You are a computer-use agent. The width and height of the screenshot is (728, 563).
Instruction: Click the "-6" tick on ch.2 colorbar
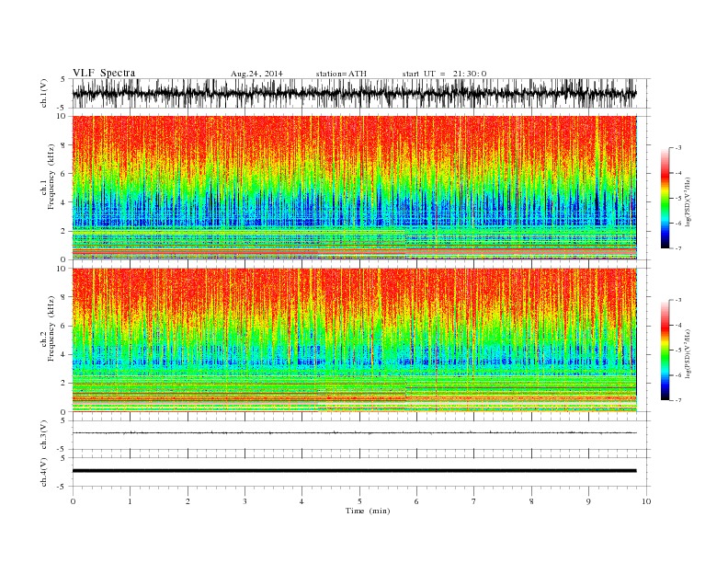coord(678,375)
